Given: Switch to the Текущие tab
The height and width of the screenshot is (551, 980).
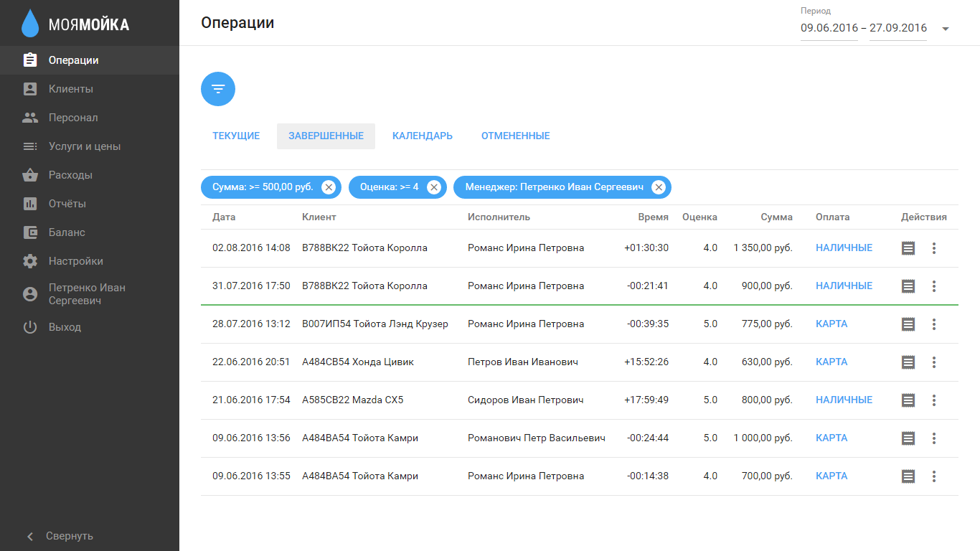Looking at the screenshot, I should point(236,136).
